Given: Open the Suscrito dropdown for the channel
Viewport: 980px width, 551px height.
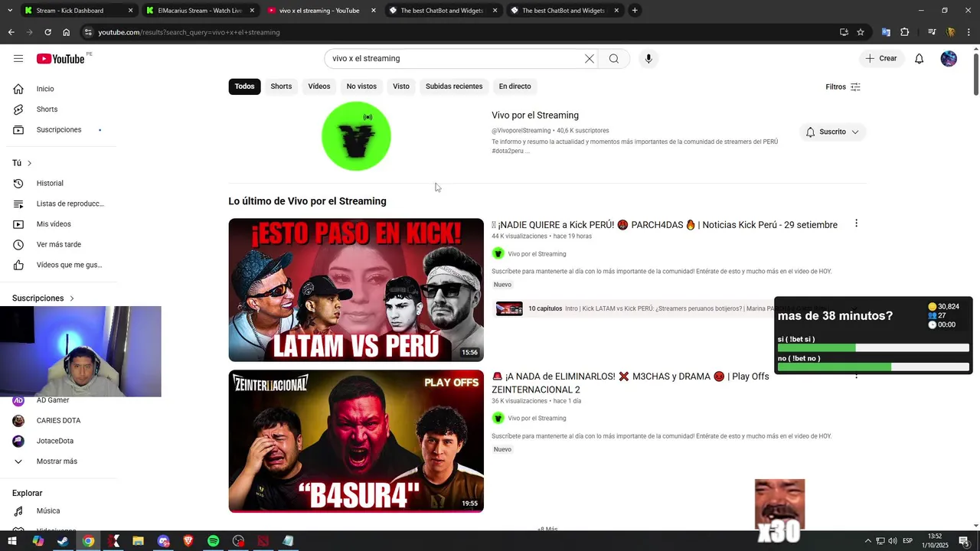Looking at the screenshot, I should 832,132.
